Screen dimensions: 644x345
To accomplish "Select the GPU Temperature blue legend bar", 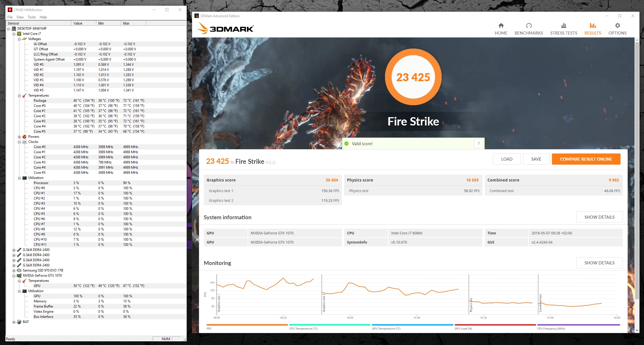I will (412, 325).
